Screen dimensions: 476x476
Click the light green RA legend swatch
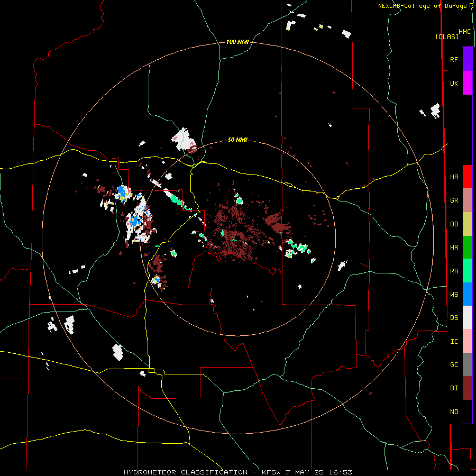click(x=467, y=271)
